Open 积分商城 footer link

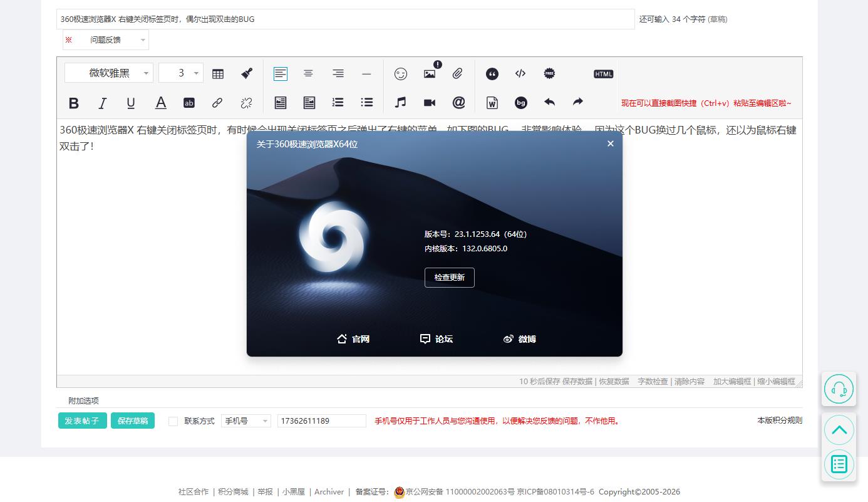pos(233,492)
